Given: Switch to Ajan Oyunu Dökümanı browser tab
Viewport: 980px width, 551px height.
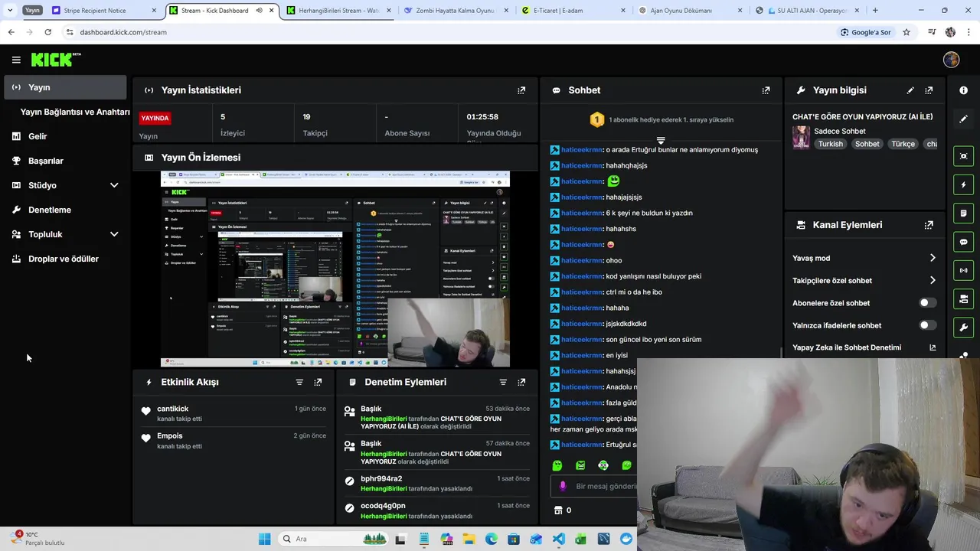Looking at the screenshot, I should [689, 11].
